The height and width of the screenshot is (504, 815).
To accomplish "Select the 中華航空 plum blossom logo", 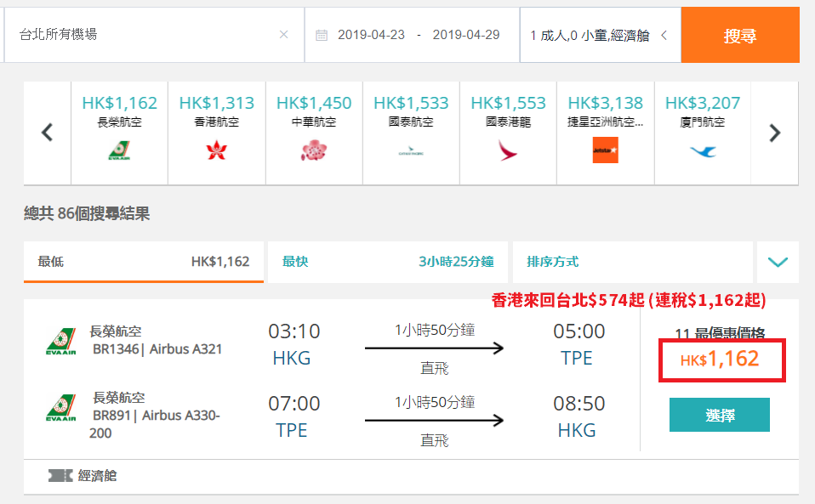I will tap(314, 150).
